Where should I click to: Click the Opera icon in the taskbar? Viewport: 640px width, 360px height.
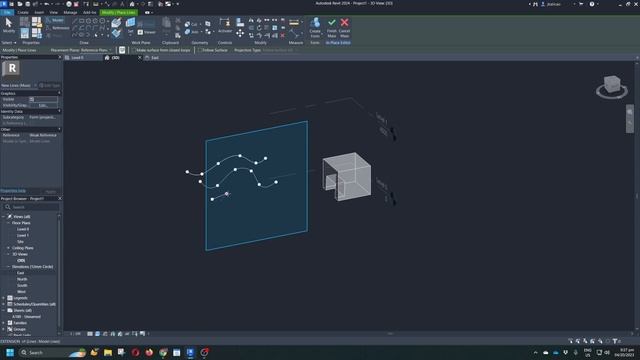(135, 352)
